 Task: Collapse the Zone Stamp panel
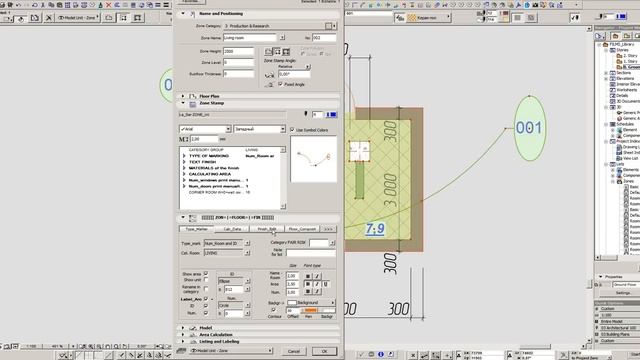pos(183,103)
